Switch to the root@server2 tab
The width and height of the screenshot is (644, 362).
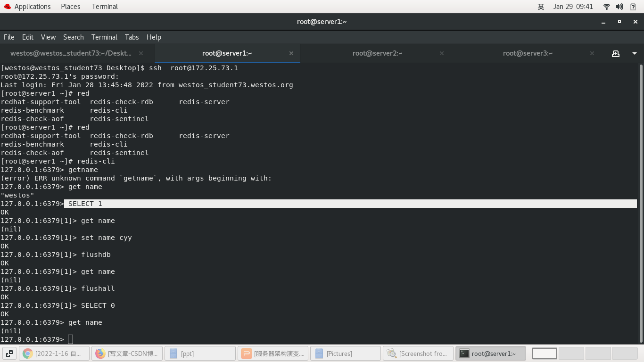pyautogui.click(x=378, y=53)
